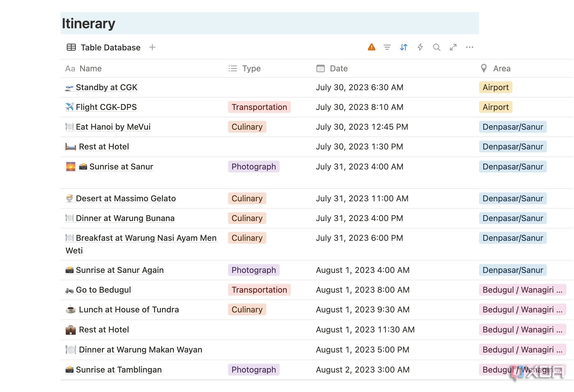Open more options via the ellipsis icon

point(470,47)
